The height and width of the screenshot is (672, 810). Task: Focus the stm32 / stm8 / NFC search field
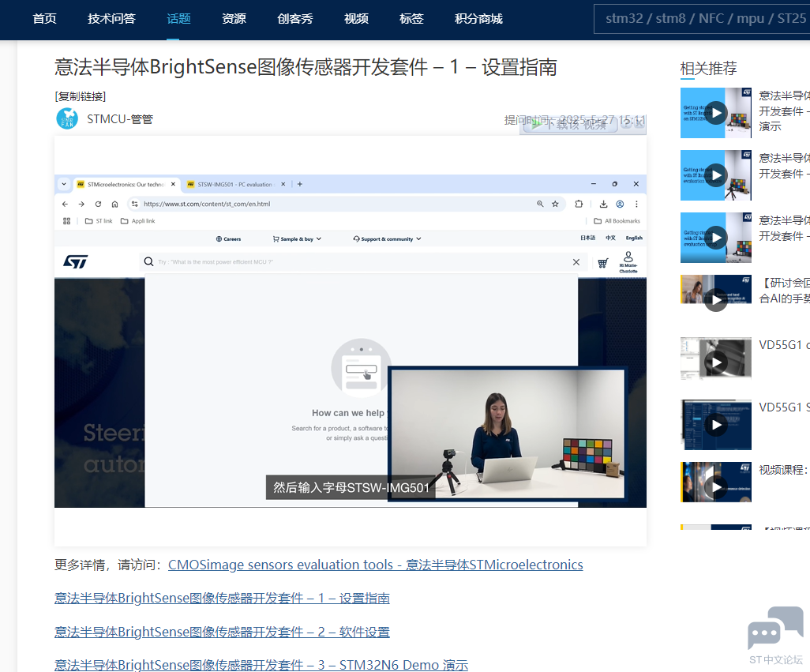point(702,19)
